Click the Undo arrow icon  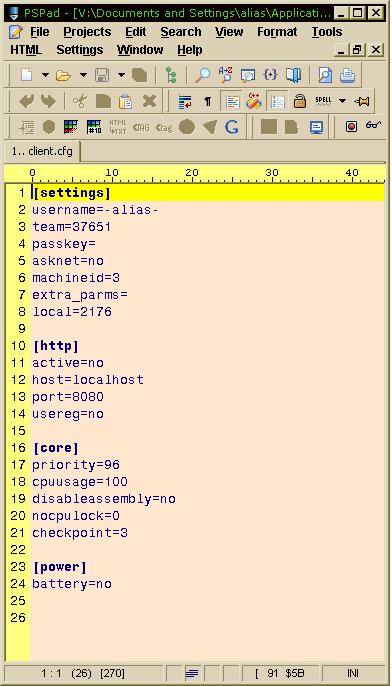(x=26, y=101)
